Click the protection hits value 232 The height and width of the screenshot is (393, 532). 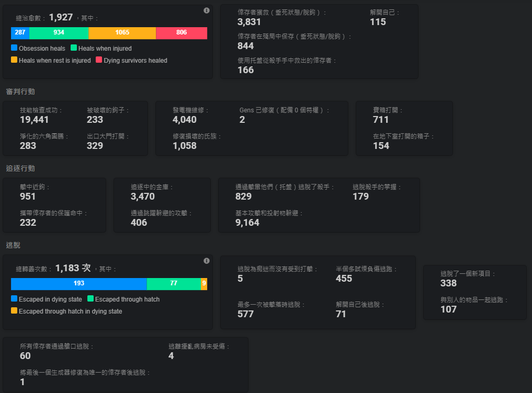pyautogui.click(x=28, y=223)
